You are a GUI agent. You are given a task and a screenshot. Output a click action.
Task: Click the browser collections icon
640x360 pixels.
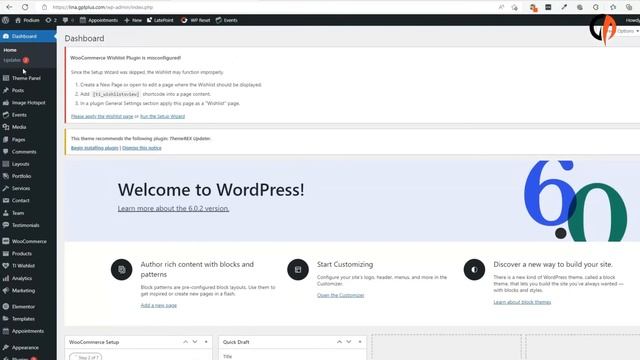tap(629, 7)
